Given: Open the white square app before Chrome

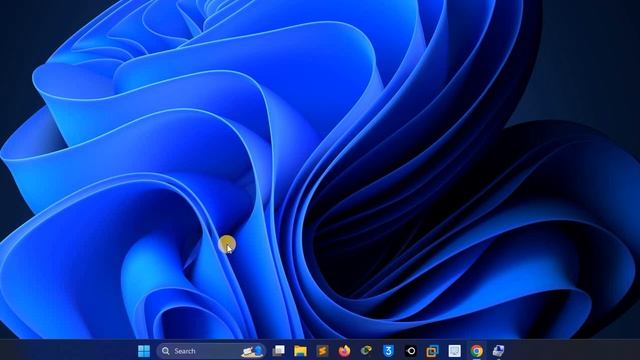Looking at the screenshot, I should tap(455, 351).
